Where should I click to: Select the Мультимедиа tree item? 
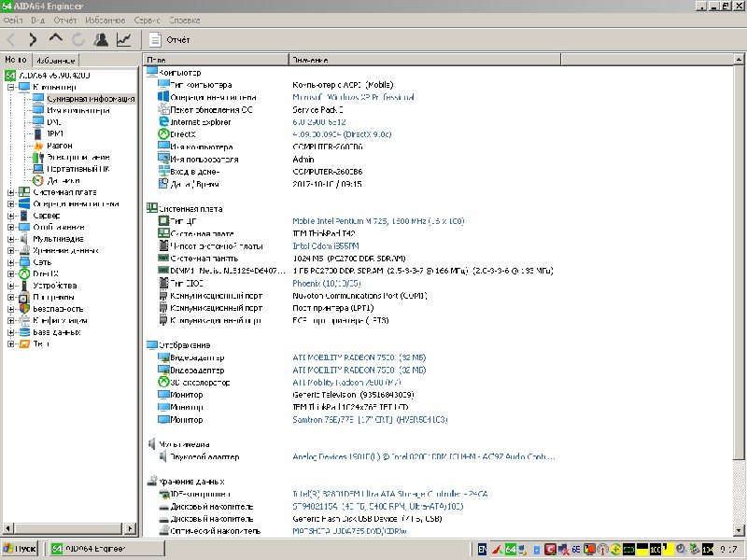pos(58,239)
